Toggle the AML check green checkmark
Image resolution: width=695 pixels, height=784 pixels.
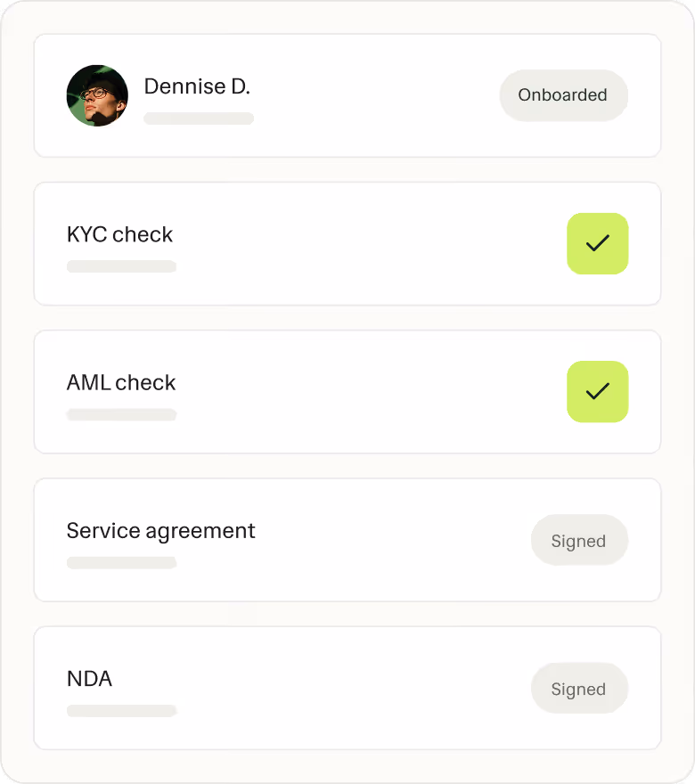pos(597,391)
